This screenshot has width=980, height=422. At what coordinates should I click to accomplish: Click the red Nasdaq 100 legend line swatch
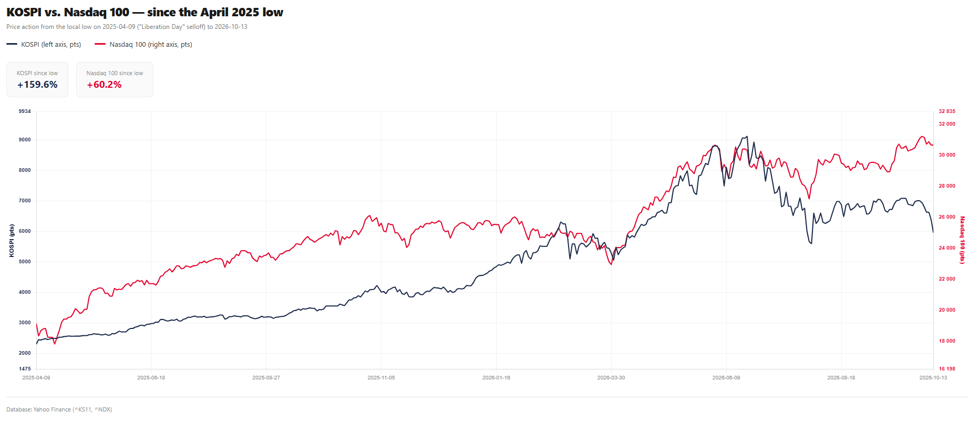click(x=100, y=45)
